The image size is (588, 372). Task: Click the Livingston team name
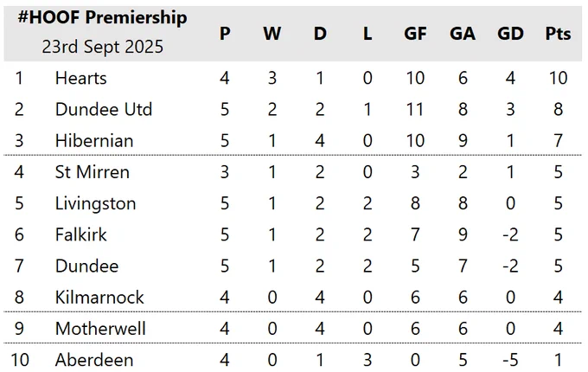pos(96,204)
